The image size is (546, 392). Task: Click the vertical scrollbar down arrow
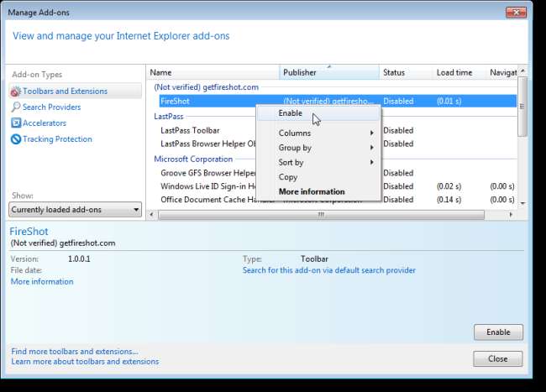[x=522, y=203]
